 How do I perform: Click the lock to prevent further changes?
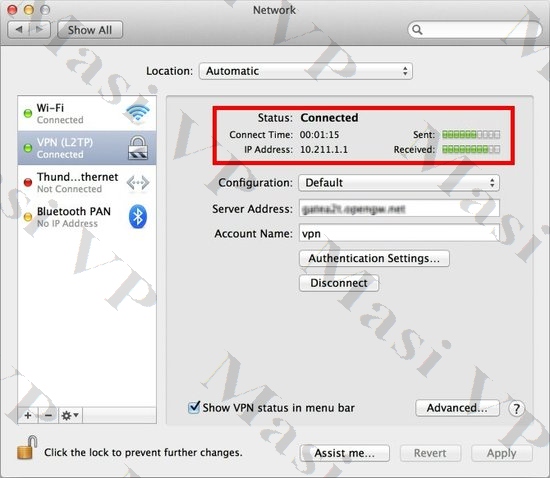27,448
